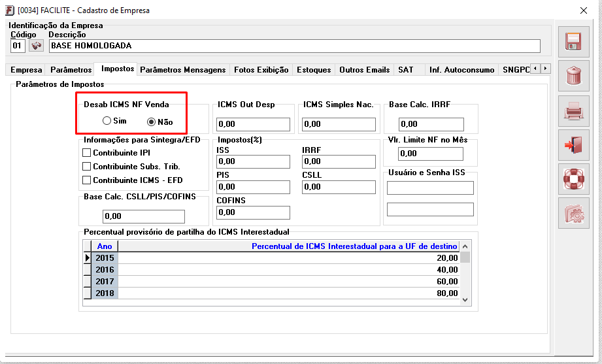Image resolution: width=602 pixels, height=364 pixels.
Task: Click the Código input field
Action: [18, 46]
